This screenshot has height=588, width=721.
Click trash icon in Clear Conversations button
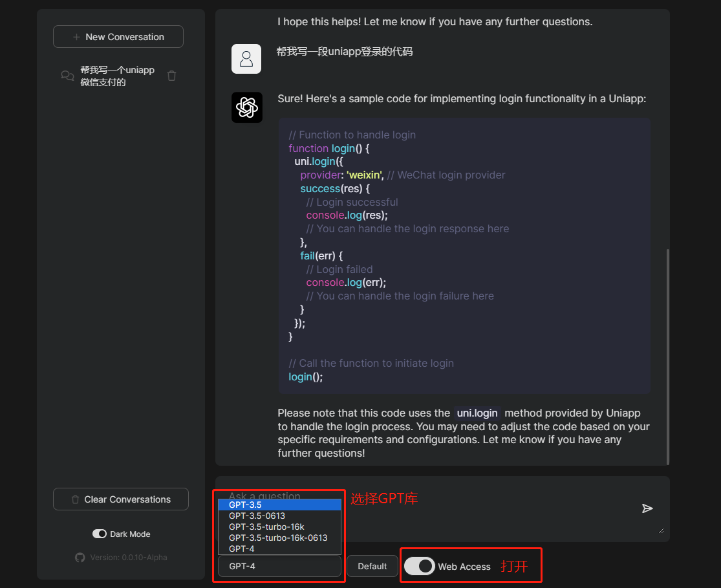(x=76, y=499)
